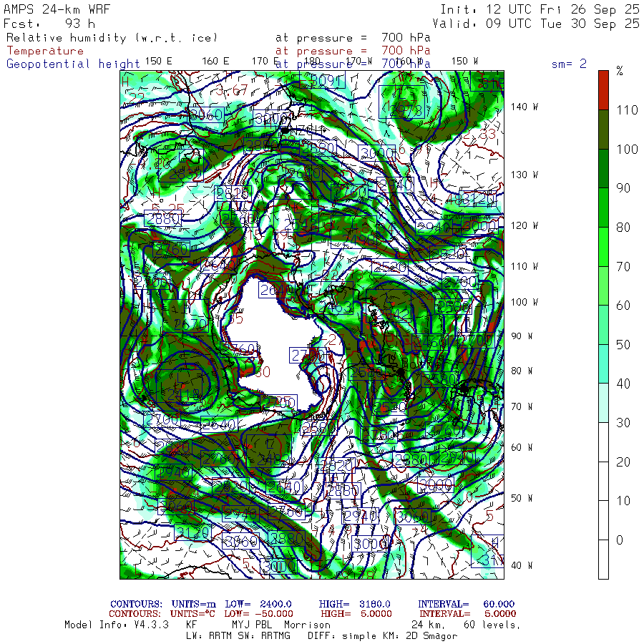Click the '40 W' longitude label
Screen dimensions: 644x644
520,565
